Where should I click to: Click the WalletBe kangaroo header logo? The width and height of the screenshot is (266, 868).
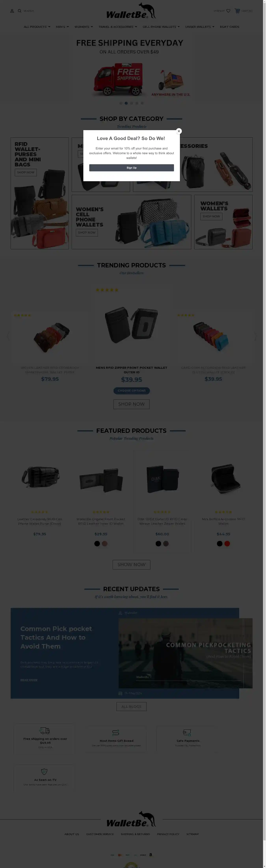[131, 11]
